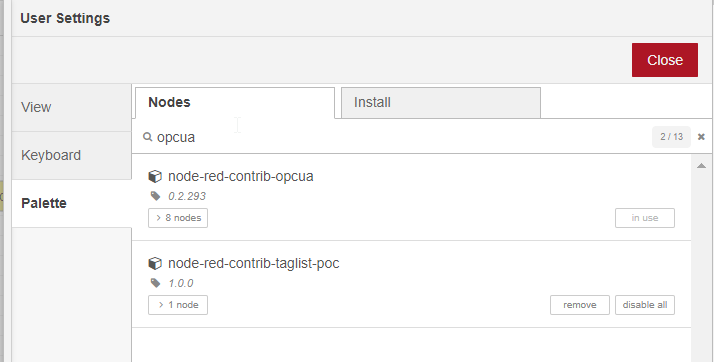Remove the node-red-contrib-taglist-poc module
Screen dimensions: 714x362
pos(580,305)
